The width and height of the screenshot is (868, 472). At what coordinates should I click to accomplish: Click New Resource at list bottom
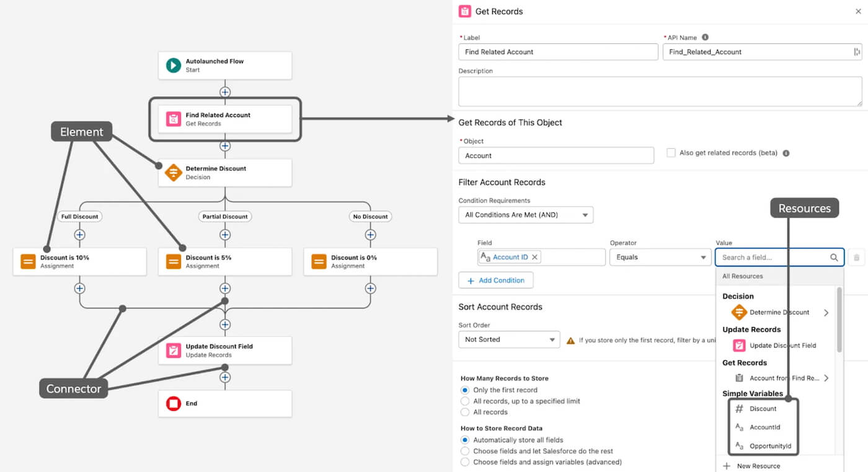[758, 466]
